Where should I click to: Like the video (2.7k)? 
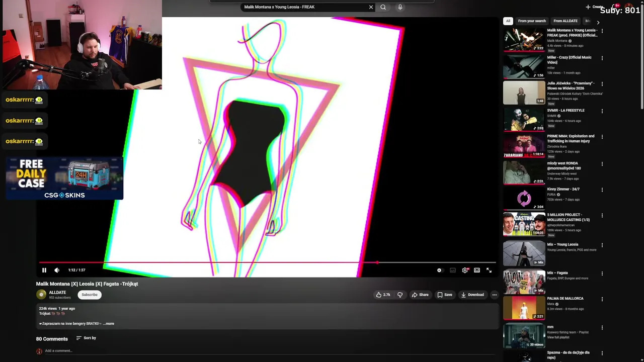(383, 295)
